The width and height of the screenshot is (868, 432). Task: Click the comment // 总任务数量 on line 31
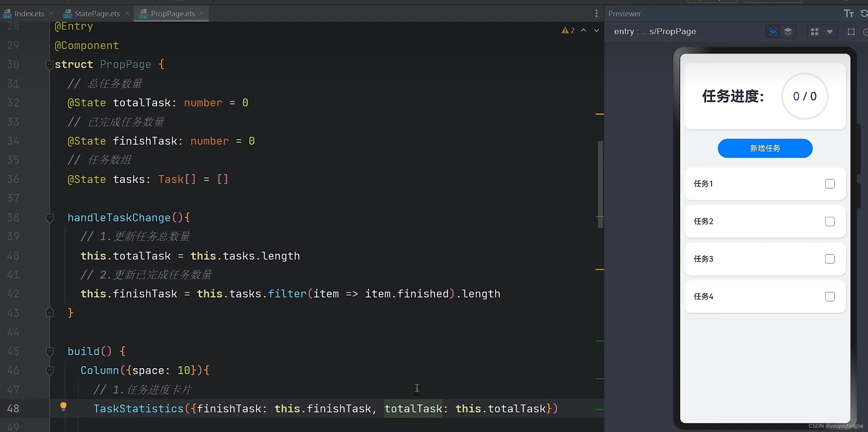105,83
